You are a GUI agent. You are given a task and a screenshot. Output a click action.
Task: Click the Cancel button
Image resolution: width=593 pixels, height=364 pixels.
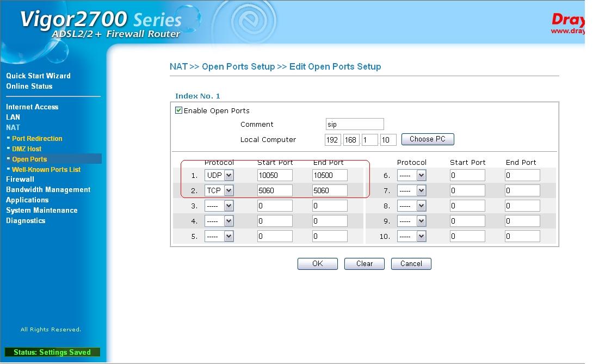411,263
